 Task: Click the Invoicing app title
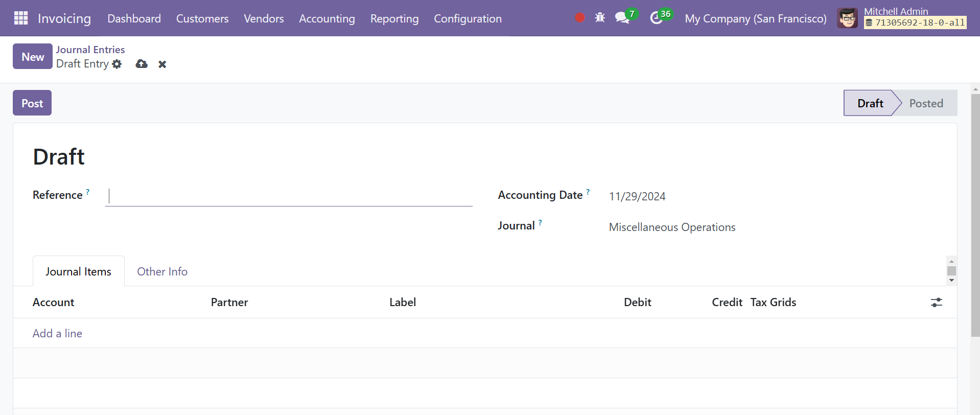(64, 18)
